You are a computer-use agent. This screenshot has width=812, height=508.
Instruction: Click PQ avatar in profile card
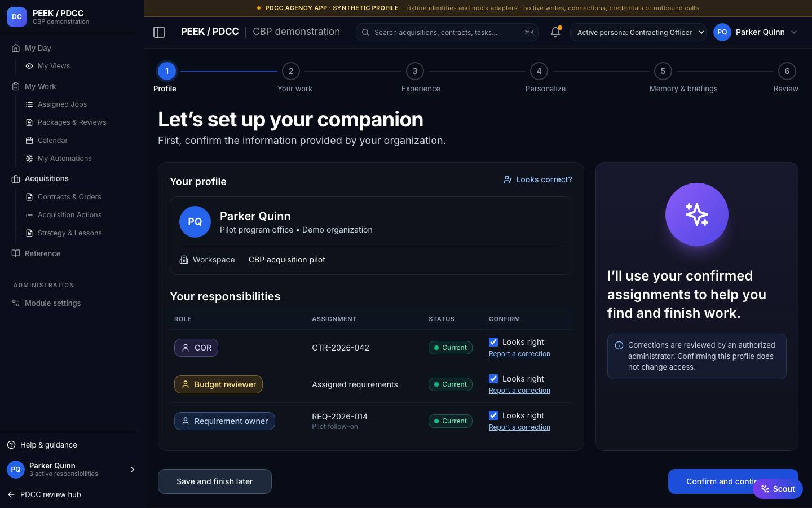[195, 222]
